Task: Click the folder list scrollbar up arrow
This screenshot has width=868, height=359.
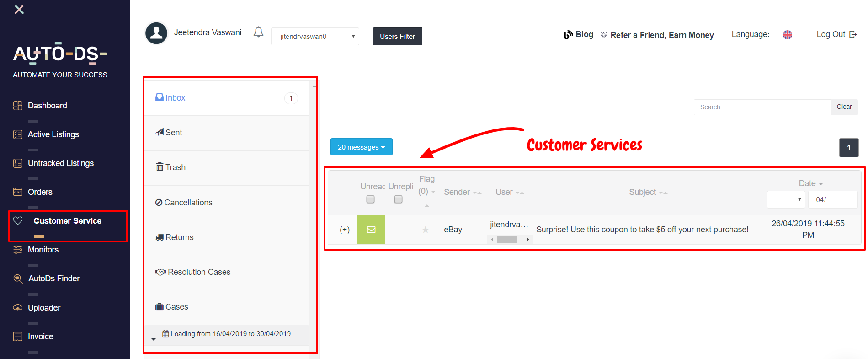Action: click(314, 86)
